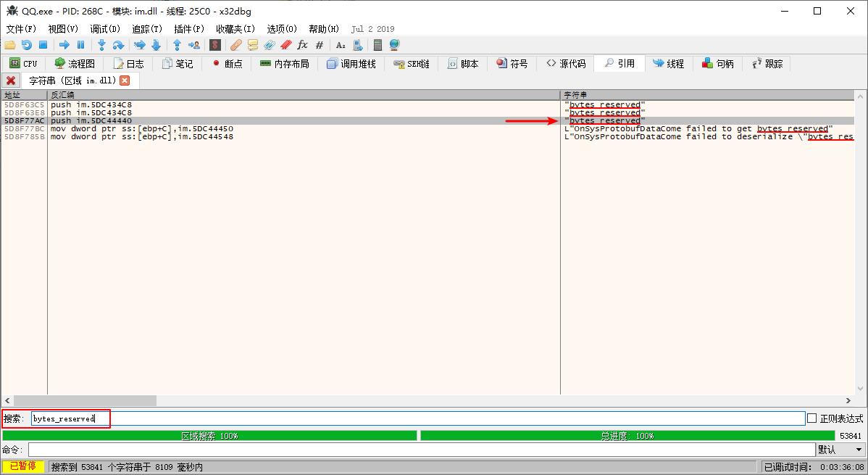Close the 字符串 (区域 im.dll) tab
This screenshot has width=868, height=475.
[x=125, y=80]
